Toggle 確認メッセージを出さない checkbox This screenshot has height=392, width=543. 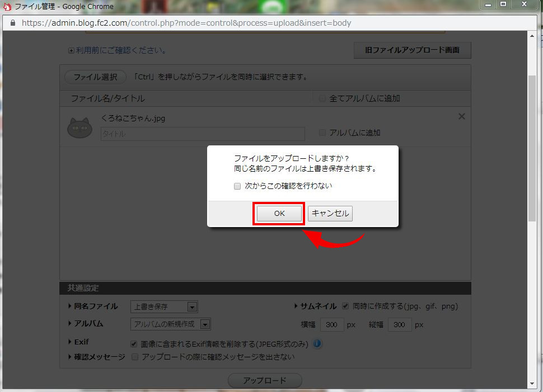pos(135,357)
